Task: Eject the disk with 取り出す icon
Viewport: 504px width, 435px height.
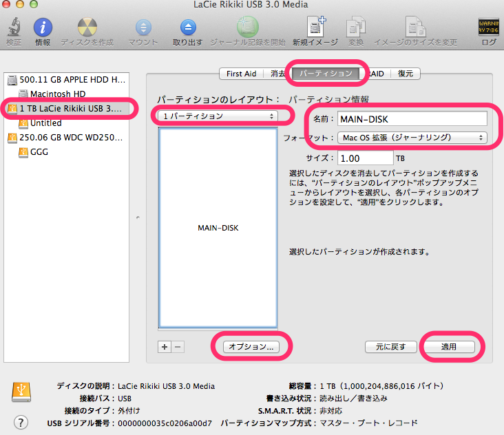Action: (x=188, y=28)
